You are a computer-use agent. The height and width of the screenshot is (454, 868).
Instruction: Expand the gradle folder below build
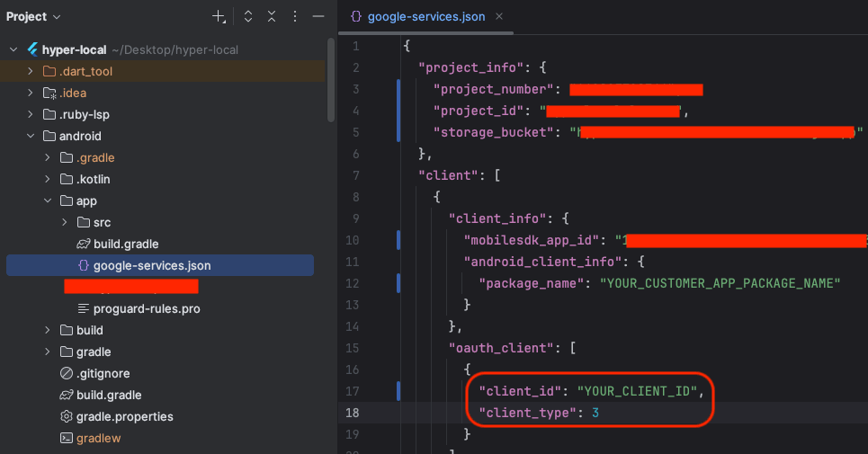tap(48, 352)
